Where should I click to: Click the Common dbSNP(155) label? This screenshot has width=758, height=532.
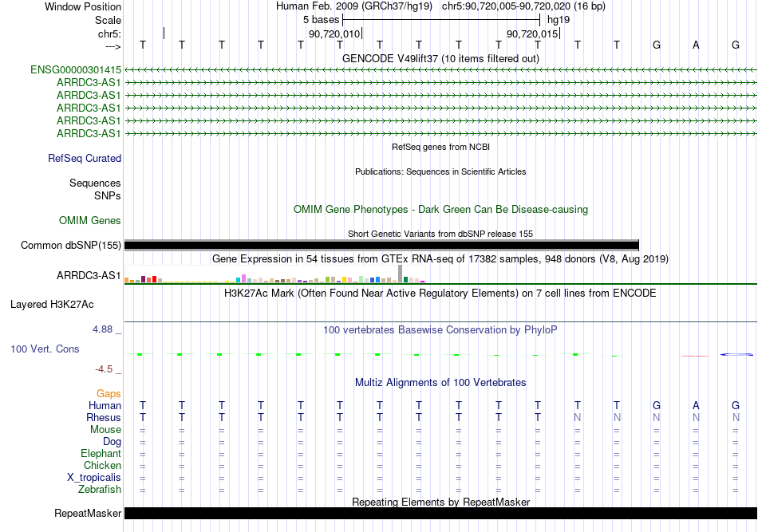click(x=70, y=246)
